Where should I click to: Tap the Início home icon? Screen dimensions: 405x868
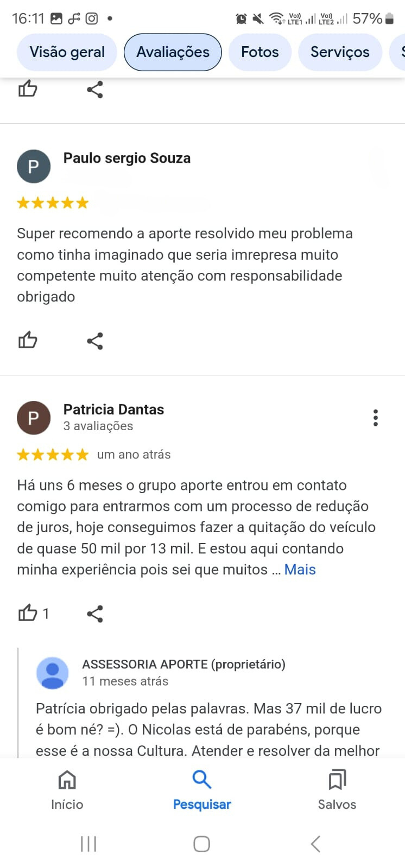click(67, 780)
